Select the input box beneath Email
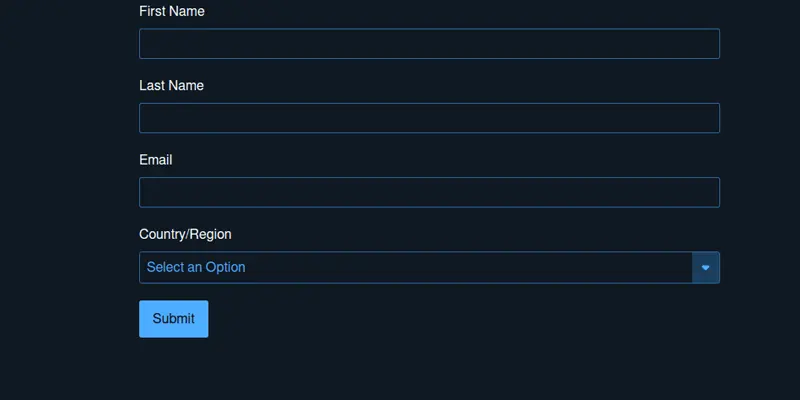Screen dimensions: 800x400 429,192
